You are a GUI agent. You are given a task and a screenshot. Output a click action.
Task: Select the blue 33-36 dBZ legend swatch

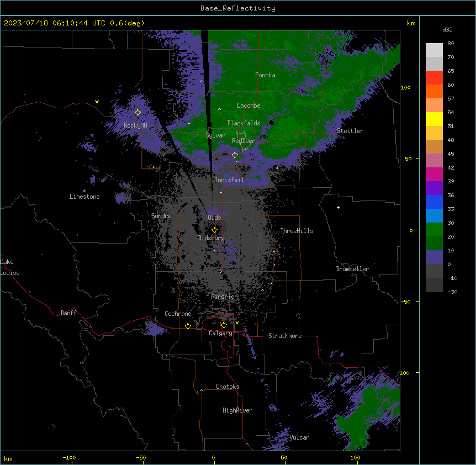(x=434, y=202)
